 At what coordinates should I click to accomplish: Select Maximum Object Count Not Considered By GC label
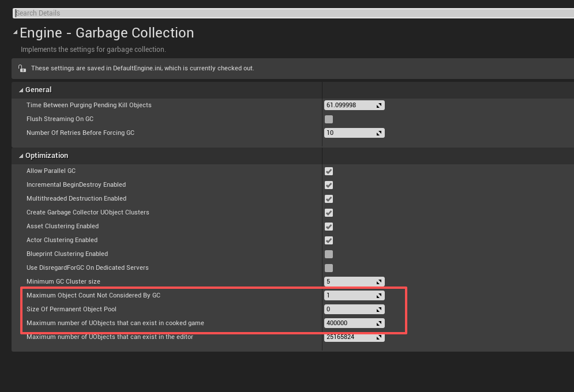pyautogui.click(x=93, y=296)
